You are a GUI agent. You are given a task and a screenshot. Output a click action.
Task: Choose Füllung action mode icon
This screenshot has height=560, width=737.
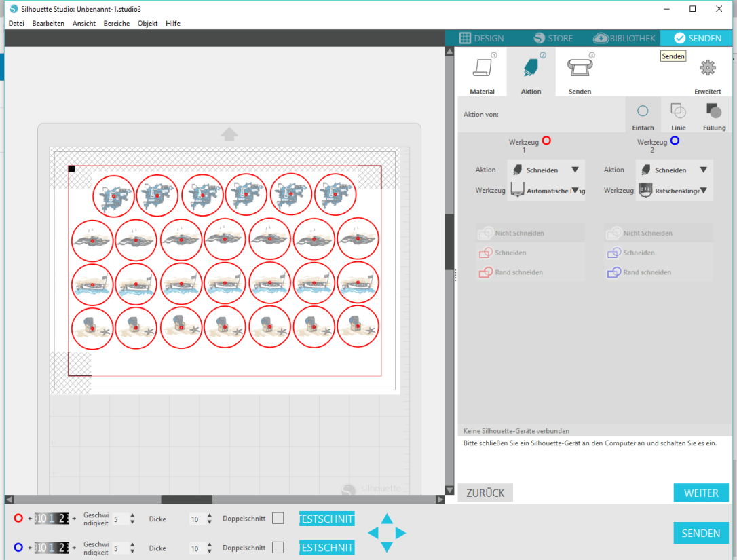[714, 112]
